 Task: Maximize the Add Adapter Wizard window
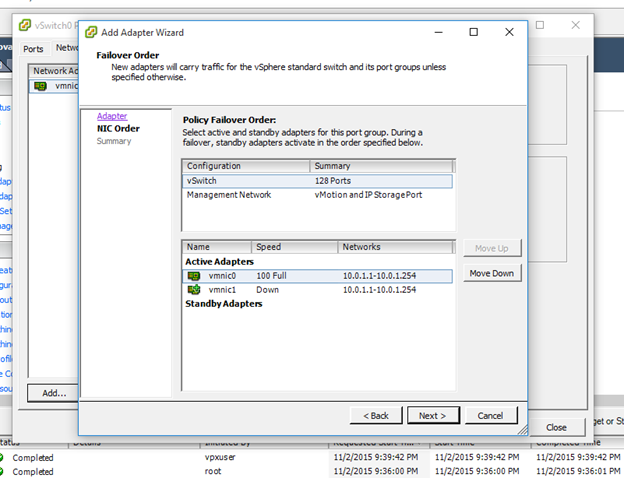474,32
